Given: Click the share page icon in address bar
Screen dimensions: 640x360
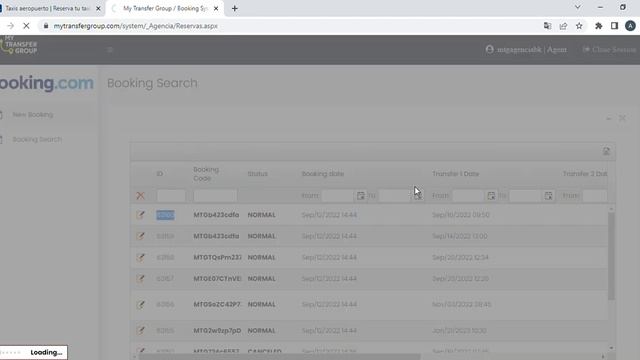Looking at the screenshot, I should (x=563, y=26).
